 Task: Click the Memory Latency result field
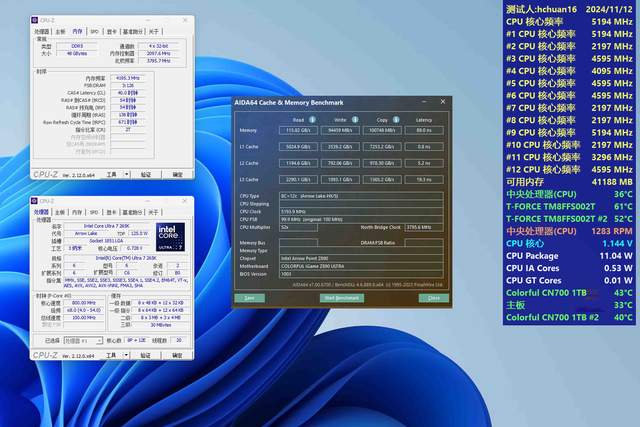point(424,130)
